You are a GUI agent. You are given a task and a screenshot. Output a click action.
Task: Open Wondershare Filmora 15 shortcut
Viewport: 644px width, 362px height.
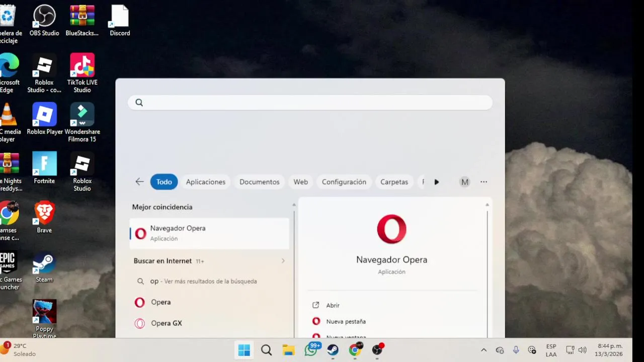(x=82, y=123)
